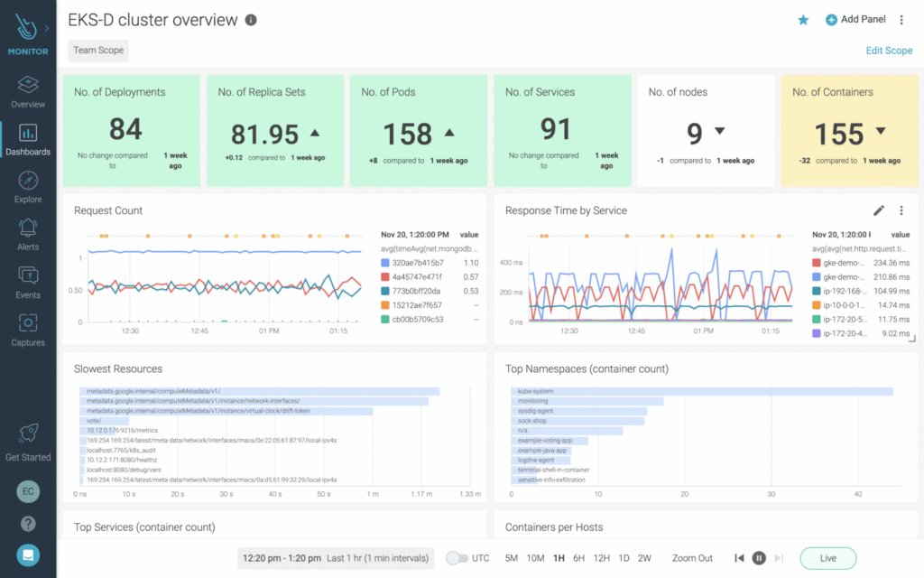Open the help question mark icon
Image resolution: width=924 pixels, height=578 pixels.
pyautogui.click(x=28, y=523)
